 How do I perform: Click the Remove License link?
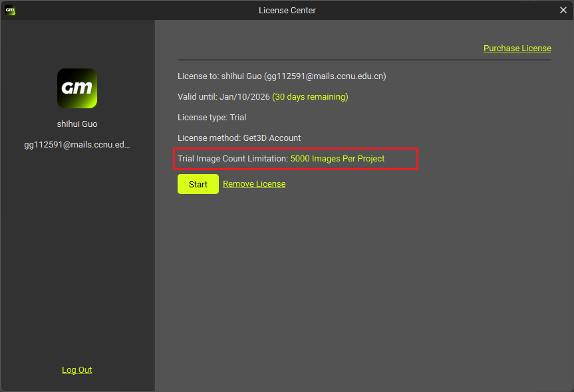[x=254, y=184]
